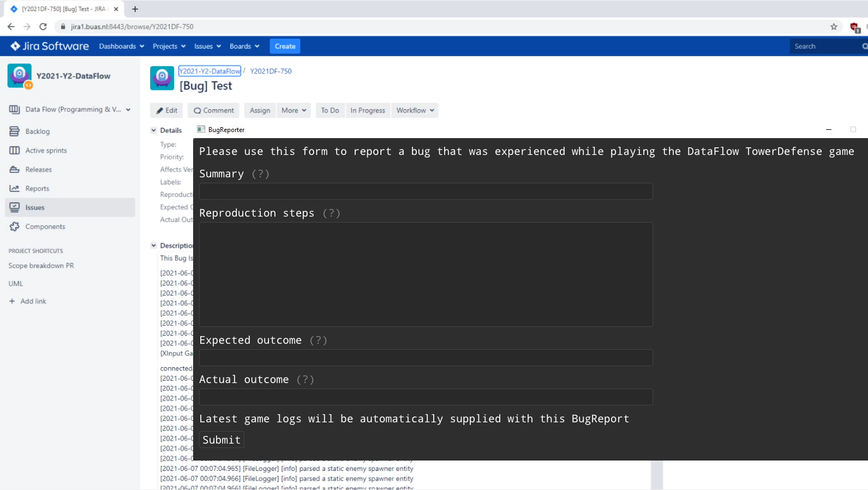
Task: Click the Backlog sidebar icon
Action: 14,131
